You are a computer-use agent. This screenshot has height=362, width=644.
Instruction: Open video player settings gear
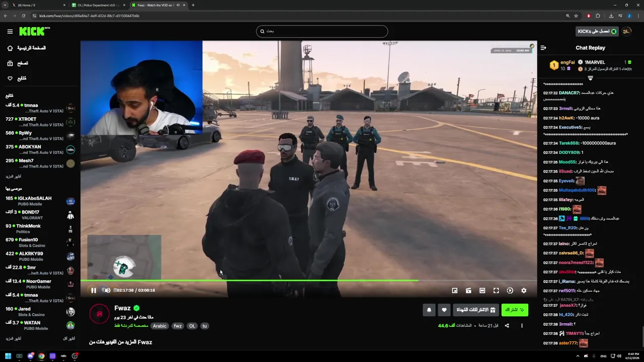(524, 291)
